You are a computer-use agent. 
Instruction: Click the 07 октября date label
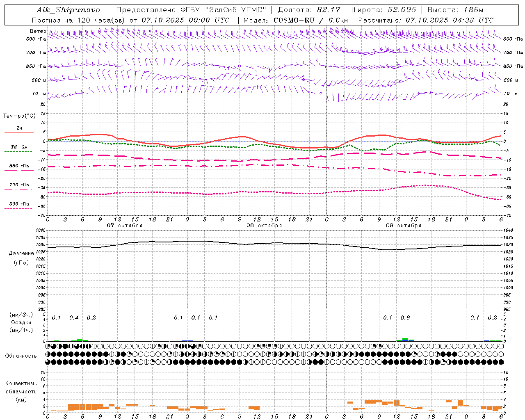tap(125, 226)
